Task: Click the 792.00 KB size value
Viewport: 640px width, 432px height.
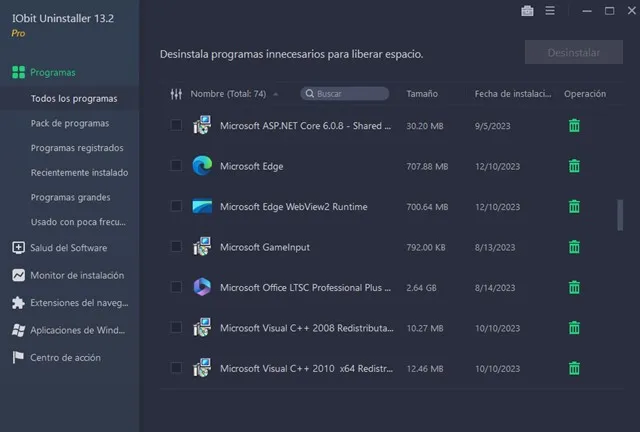Action: 426,247
